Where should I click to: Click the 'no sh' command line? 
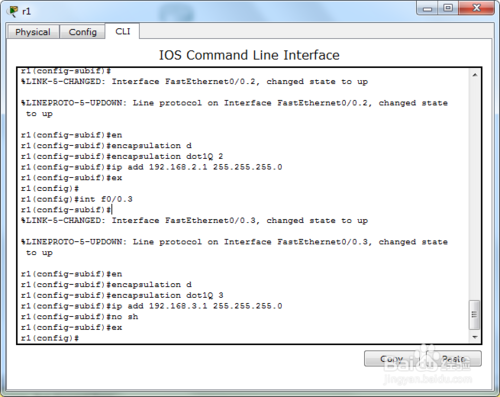tap(79, 317)
